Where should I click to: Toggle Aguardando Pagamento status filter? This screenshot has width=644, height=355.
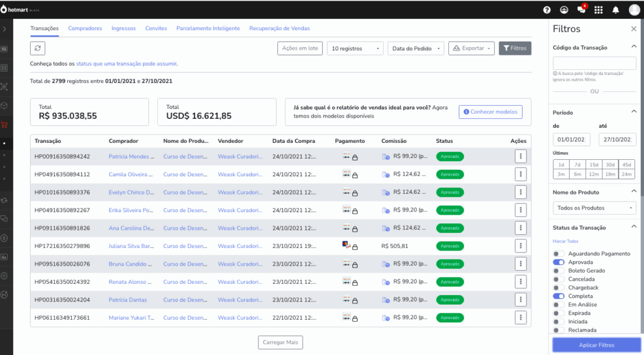558,254
